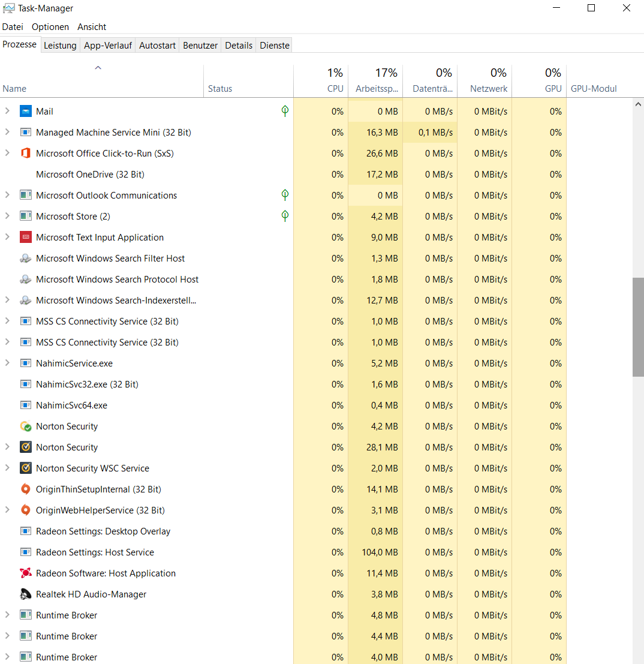This screenshot has width=644, height=664.
Task: Sort by the Arbeitssp... memory column
Action: click(375, 82)
